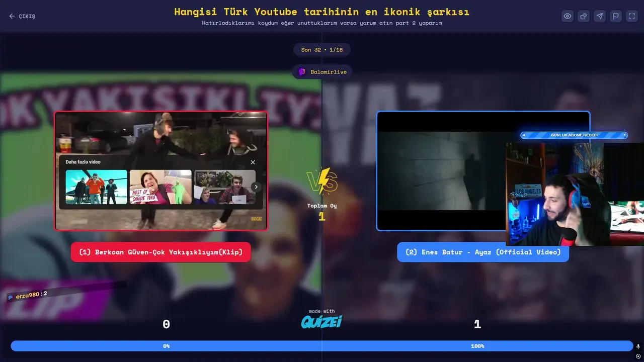Open the helicopter music video thumbnail

click(x=96, y=187)
